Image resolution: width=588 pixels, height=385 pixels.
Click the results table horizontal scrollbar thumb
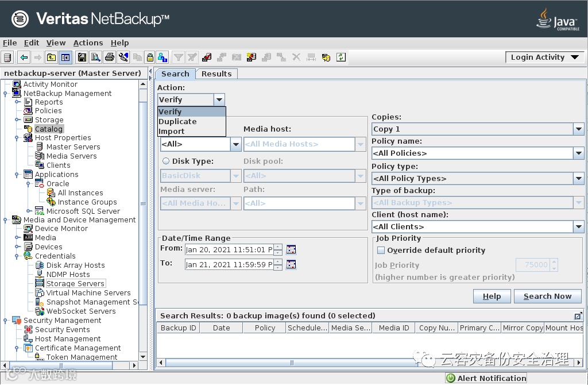point(291,363)
